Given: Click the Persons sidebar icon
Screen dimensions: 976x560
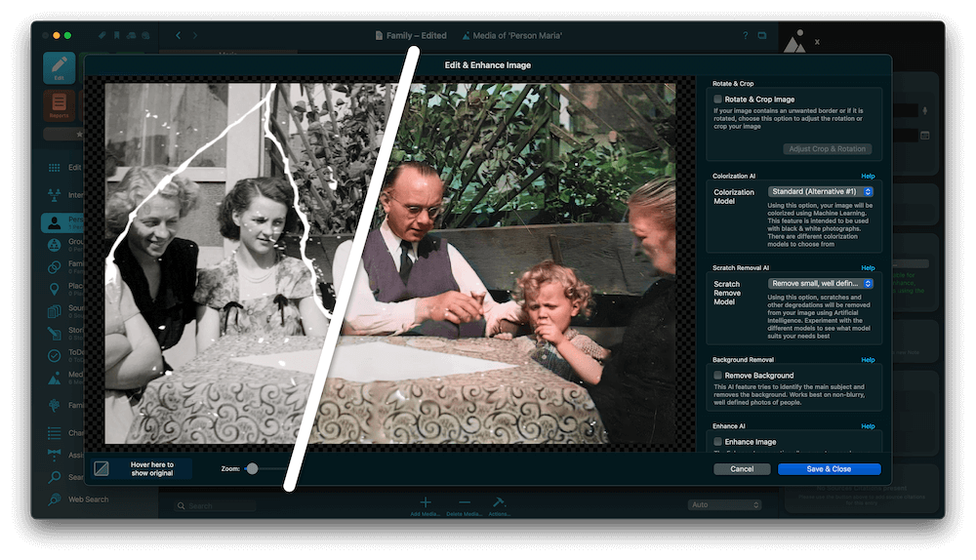Looking at the screenshot, I should [x=55, y=222].
